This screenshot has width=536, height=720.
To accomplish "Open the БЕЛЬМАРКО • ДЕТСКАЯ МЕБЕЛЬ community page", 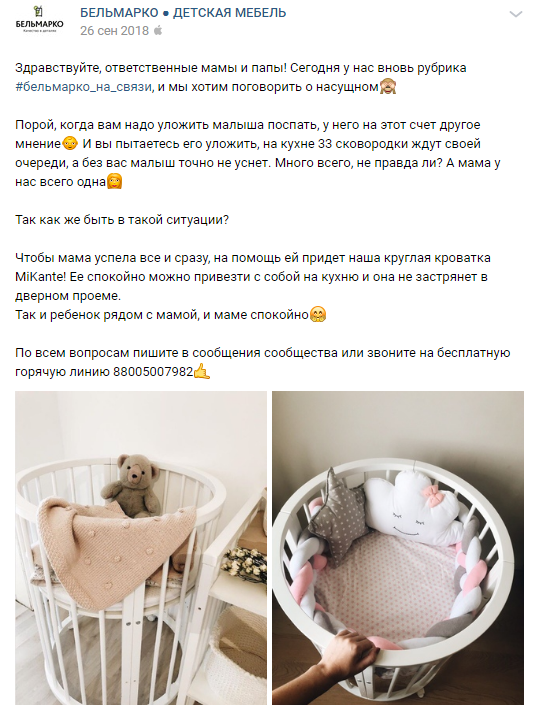I will 183,13.
